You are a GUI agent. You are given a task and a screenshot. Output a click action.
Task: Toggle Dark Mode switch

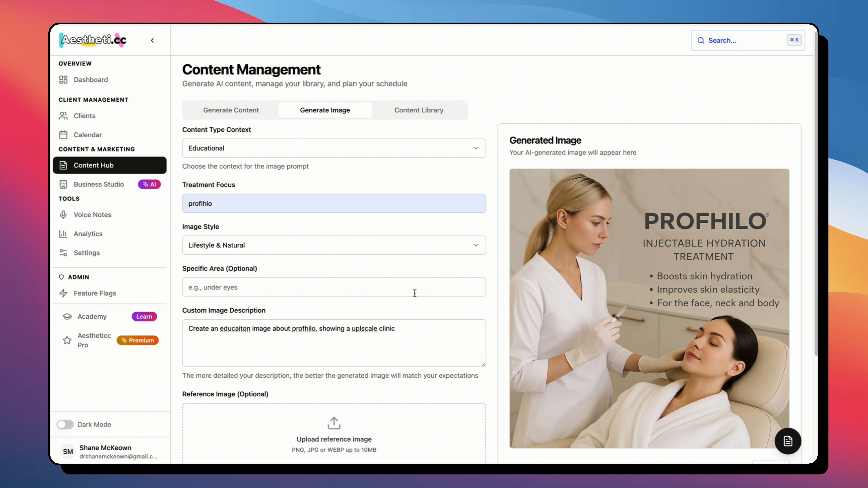pos(65,424)
